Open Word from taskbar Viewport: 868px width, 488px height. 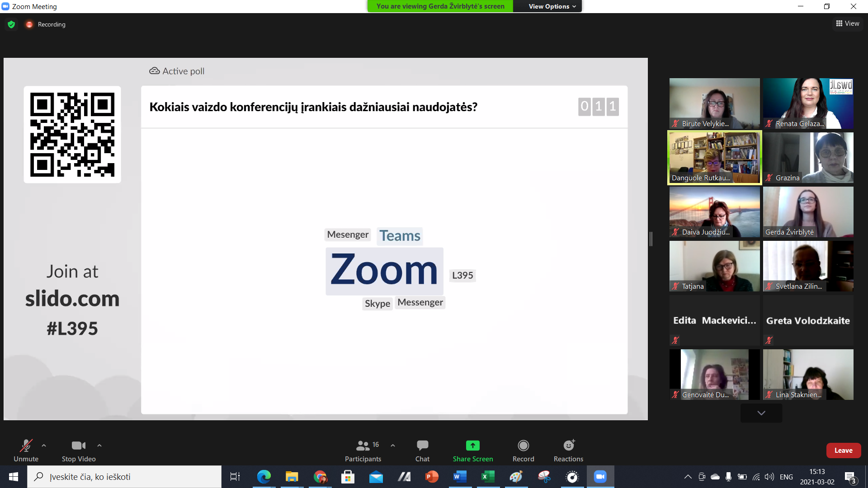click(x=460, y=477)
